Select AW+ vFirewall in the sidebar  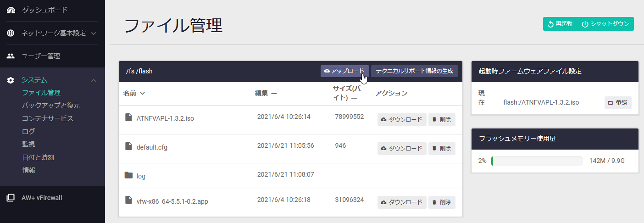pyautogui.click(x=42, y=198)
